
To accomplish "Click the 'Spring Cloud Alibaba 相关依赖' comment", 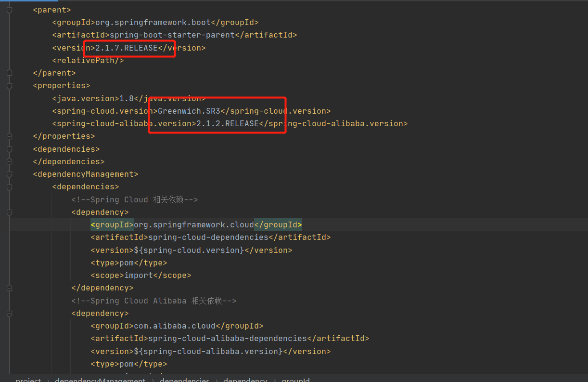I will point(154,301).
